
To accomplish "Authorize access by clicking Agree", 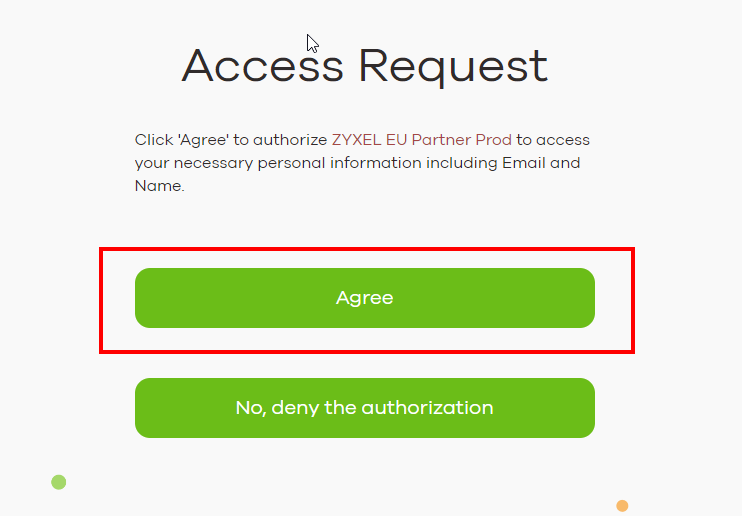I will point(365,298).
